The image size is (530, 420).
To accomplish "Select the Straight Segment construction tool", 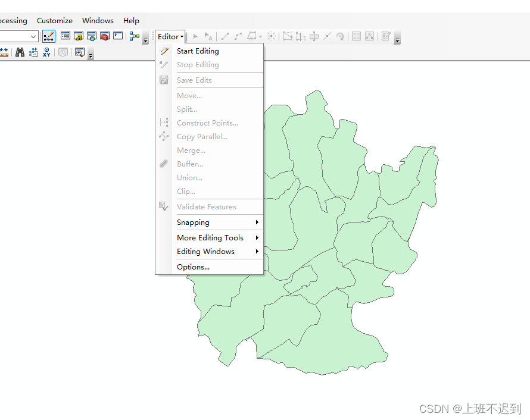I will (225, 36).
